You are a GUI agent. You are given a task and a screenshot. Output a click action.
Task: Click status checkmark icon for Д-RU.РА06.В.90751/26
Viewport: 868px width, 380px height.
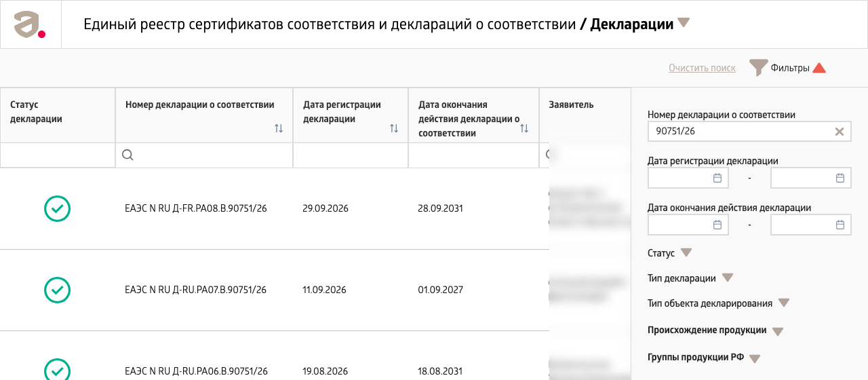[x=58, y=370]
